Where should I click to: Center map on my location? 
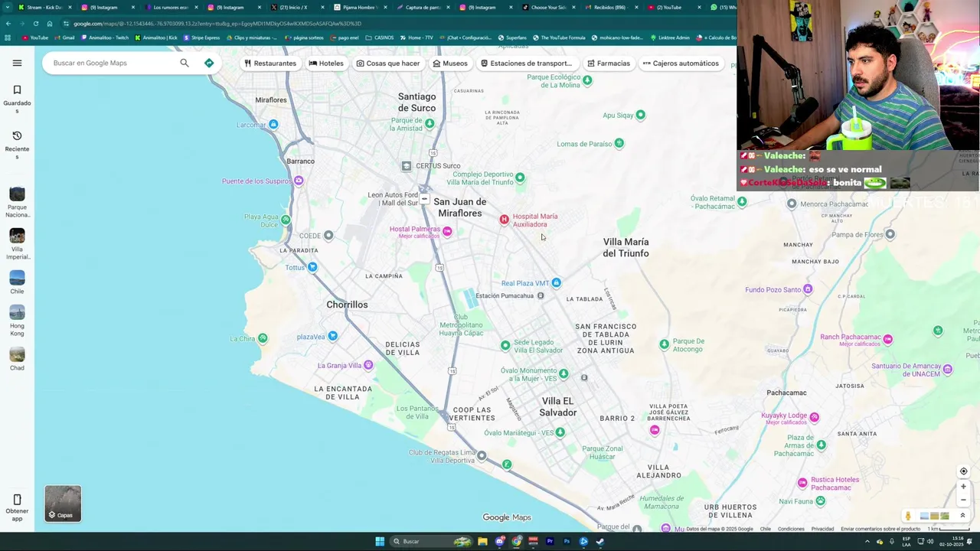(x=963, y=471)
